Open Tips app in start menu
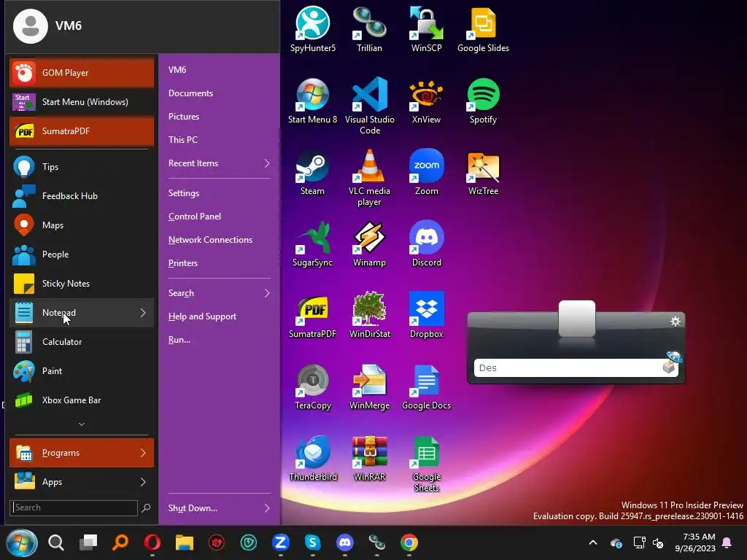Viewport: 747px width, 560px height. [82, 167]
